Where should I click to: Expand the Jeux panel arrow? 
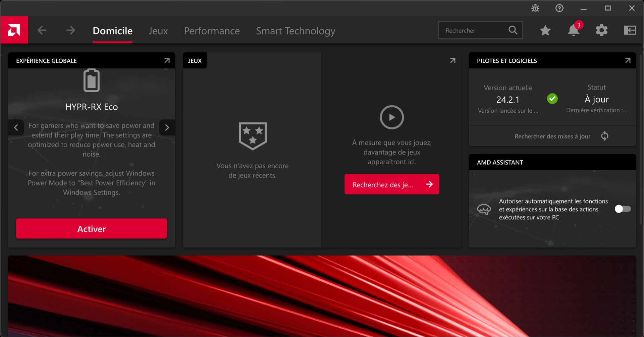tap(453, 60)
